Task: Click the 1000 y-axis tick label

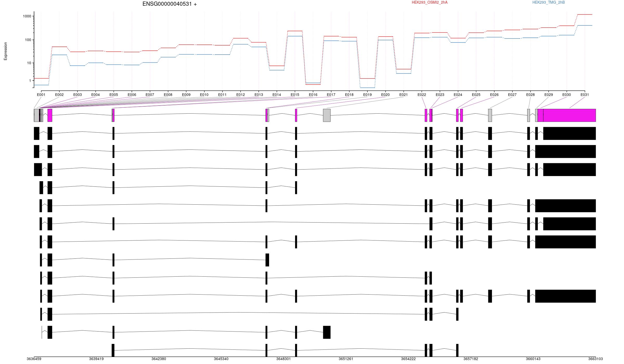Action: pos(27,16)
